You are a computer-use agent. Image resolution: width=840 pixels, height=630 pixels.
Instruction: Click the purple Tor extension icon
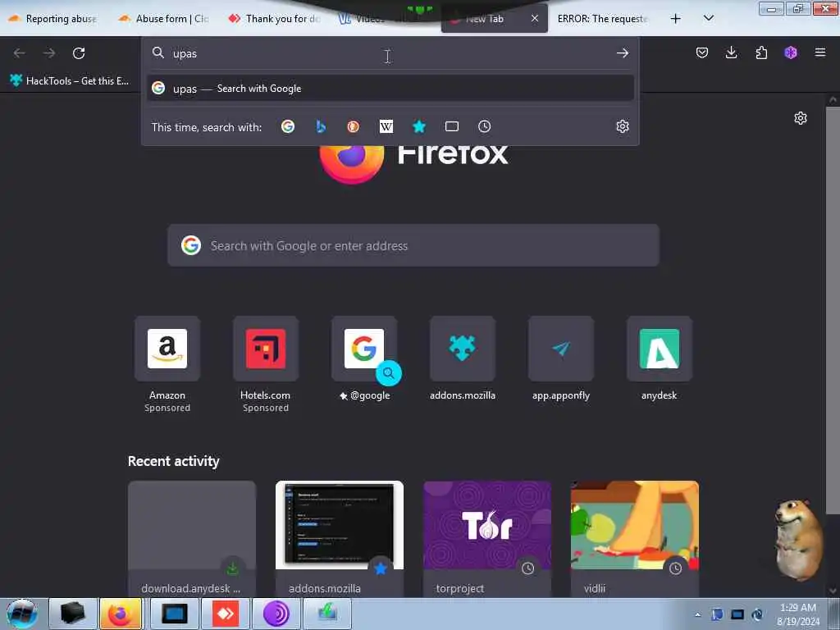[x=791, y=52]
